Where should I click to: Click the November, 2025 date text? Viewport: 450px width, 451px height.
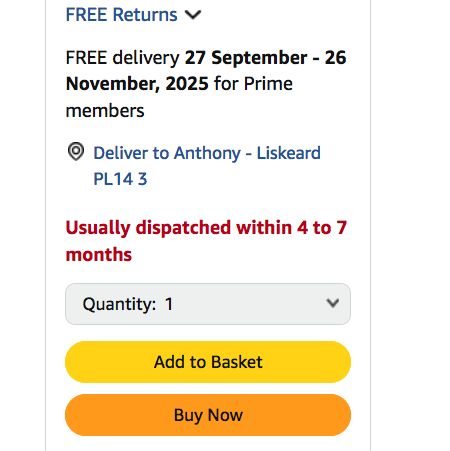pos(137,84)
